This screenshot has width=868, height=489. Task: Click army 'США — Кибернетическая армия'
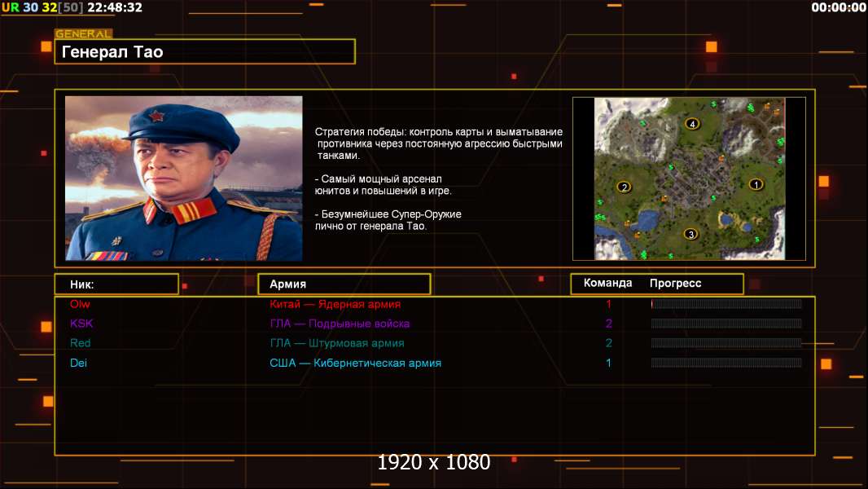click(x=355, y=363)
